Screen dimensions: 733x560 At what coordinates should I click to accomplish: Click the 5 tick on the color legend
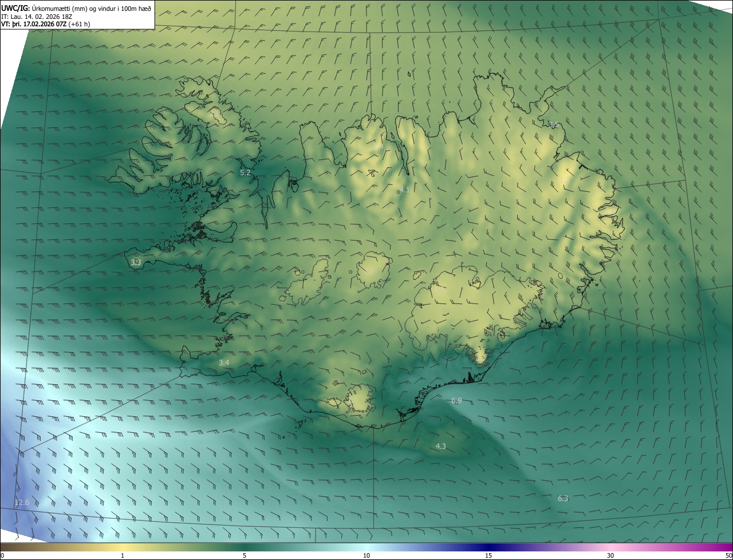coord(245,556)
